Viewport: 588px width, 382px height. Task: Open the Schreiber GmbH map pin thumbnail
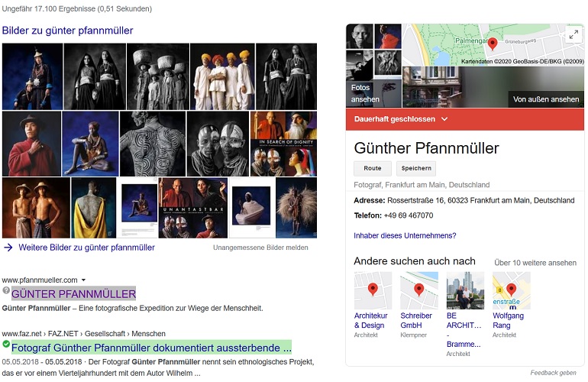(x=419, y=290)
